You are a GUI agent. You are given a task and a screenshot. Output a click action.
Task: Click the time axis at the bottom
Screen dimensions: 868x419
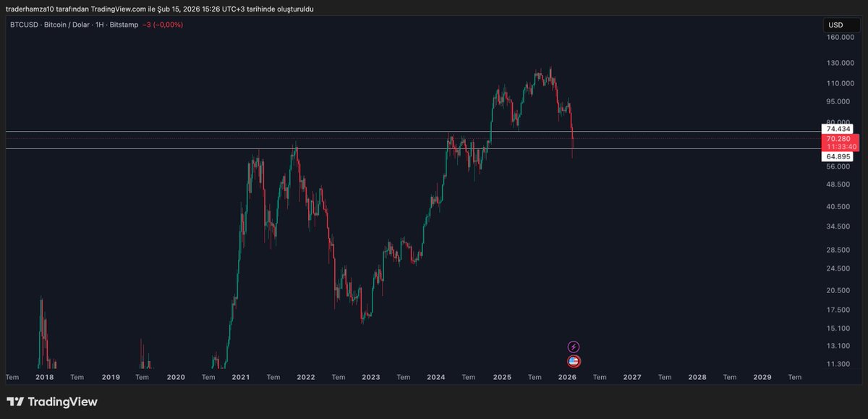(434, 377)
